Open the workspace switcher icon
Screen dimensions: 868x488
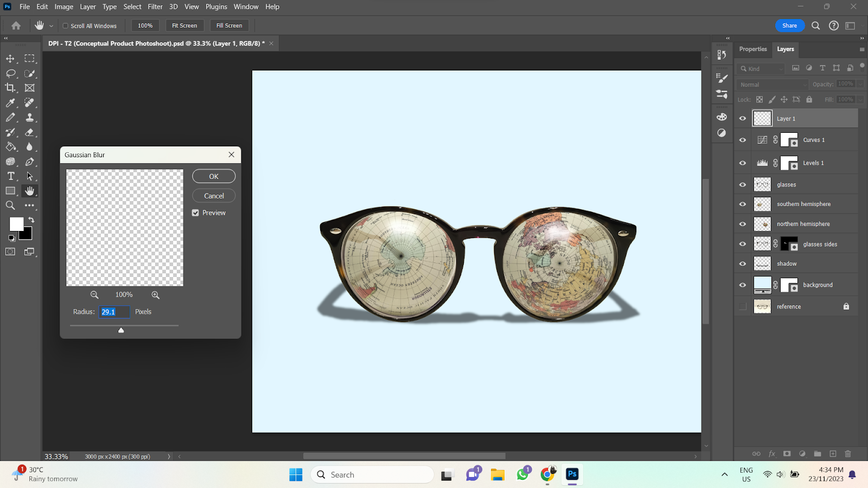click(x=850, y=25)
